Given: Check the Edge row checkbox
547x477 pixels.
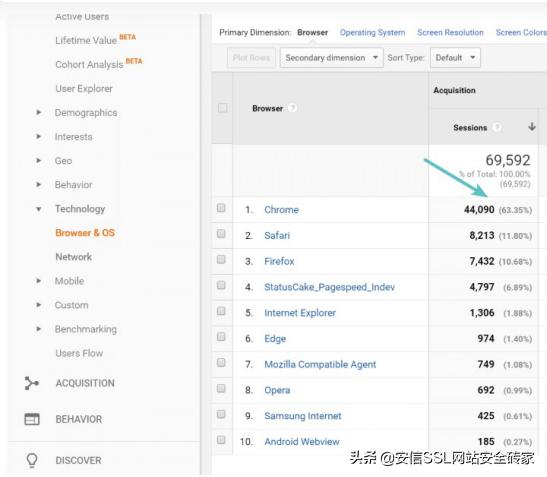Looking at the screenshot, I should pos(221,337).
